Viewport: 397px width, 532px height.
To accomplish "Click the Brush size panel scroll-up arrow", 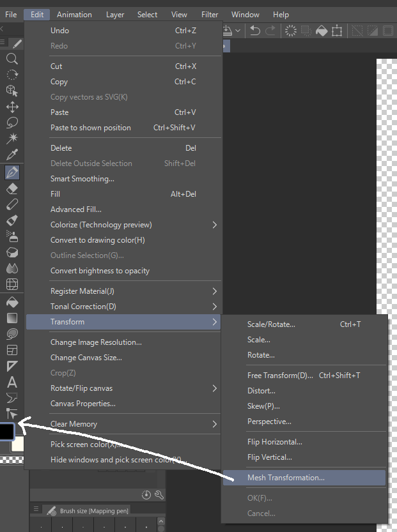I will (161, 521).
